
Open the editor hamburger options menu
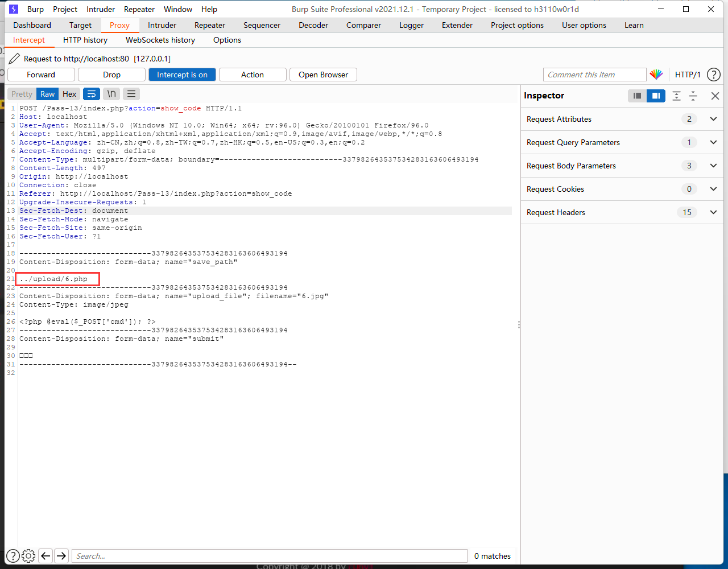[131, 94]
